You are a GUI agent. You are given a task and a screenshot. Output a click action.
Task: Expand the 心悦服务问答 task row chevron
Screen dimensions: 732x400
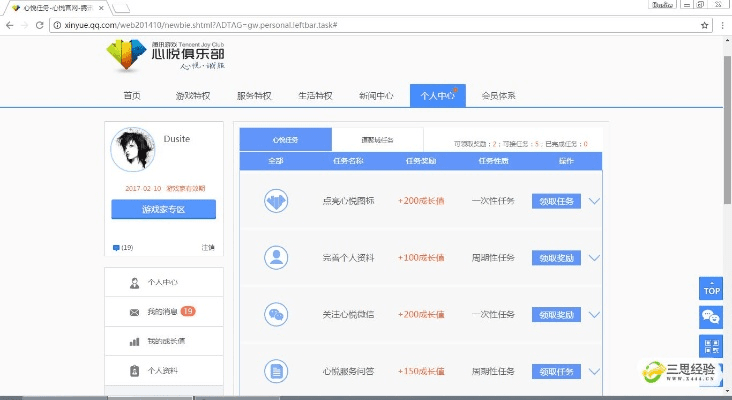point(594,372)
